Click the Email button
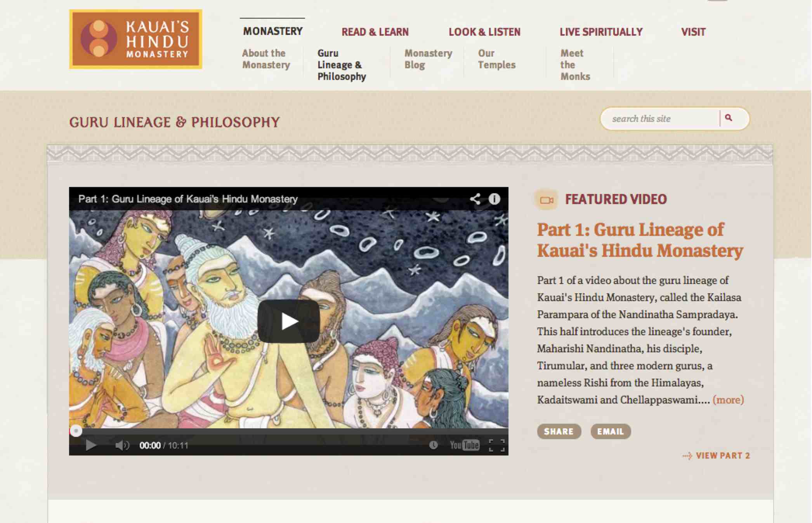The width and height of the screenshot is (812, 523). (611, 431)
